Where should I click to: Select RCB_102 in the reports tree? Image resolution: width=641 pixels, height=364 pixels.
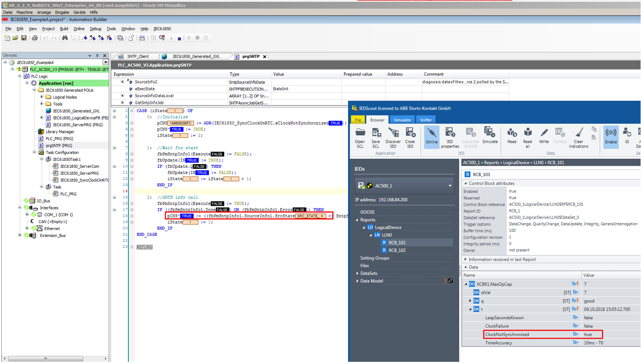pos(397,250)
